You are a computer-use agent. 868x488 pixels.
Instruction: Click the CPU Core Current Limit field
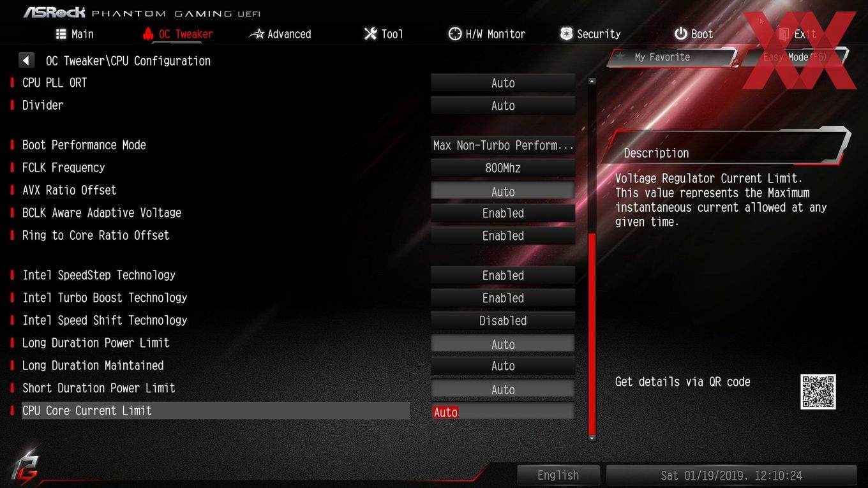click(x=503, y=412)
